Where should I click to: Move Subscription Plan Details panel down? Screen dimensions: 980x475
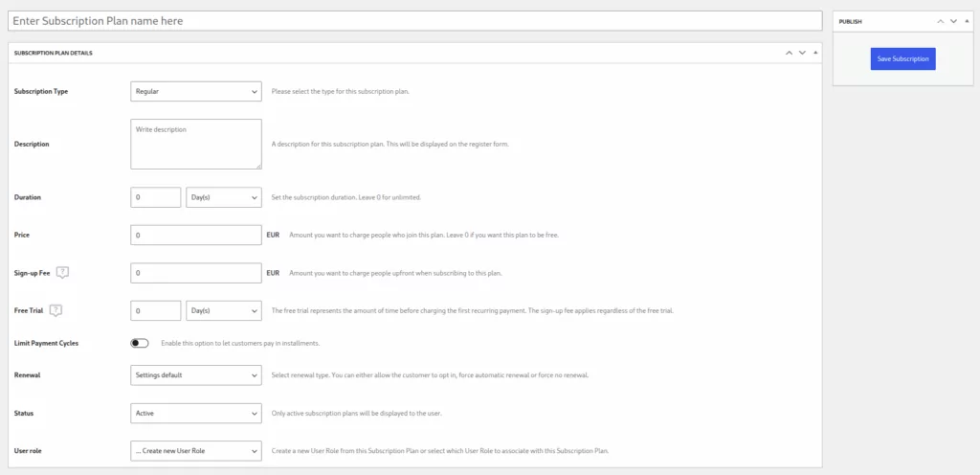click(x=802, y=53)
